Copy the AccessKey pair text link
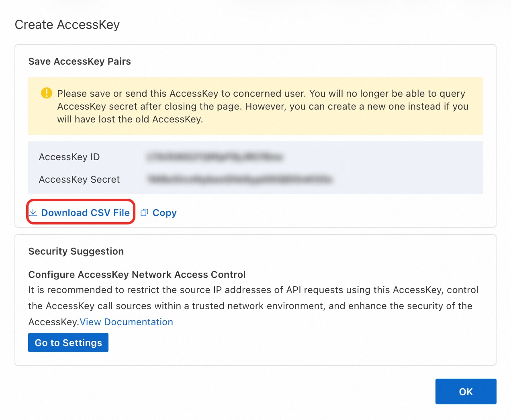Viewport: 511px width, 420px height. pyautogui.click(x=164, y=212)
